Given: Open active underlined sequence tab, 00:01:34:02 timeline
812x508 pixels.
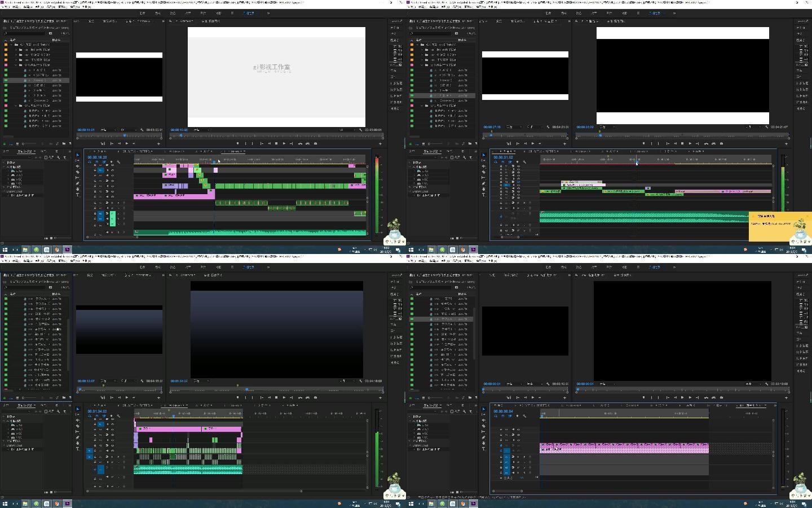Looking at the screenshot, I should click(x=174, y=405).
